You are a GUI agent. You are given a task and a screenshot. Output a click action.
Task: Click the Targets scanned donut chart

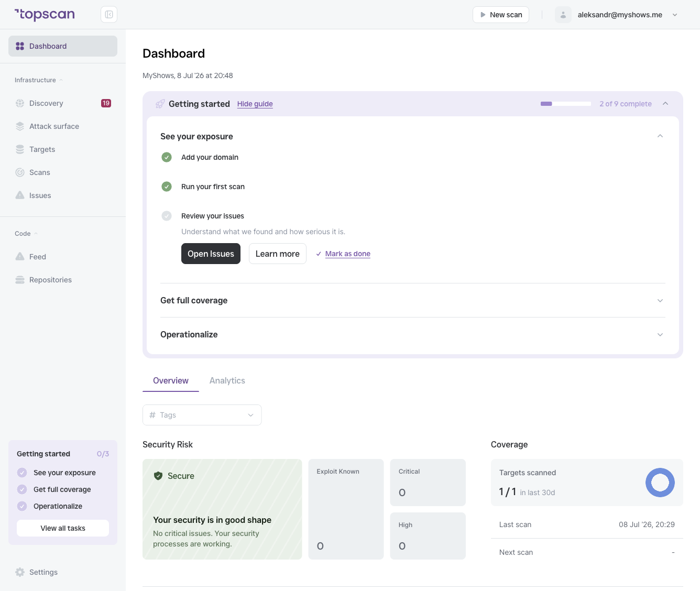click(x=660, y=483)
